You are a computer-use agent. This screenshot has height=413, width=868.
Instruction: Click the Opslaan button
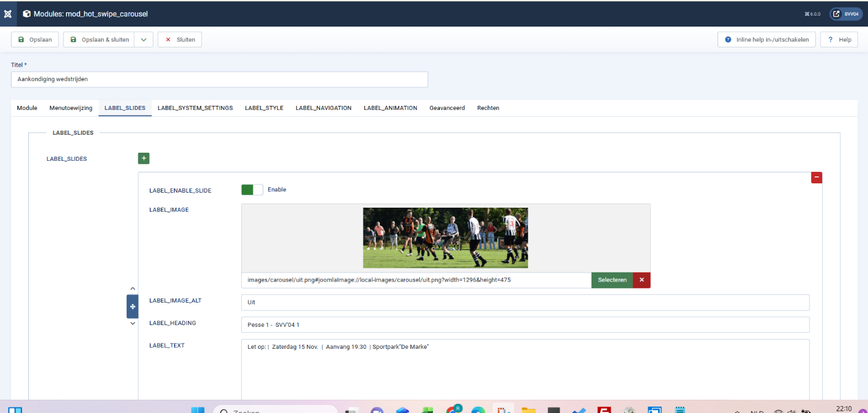coord(35,40)
